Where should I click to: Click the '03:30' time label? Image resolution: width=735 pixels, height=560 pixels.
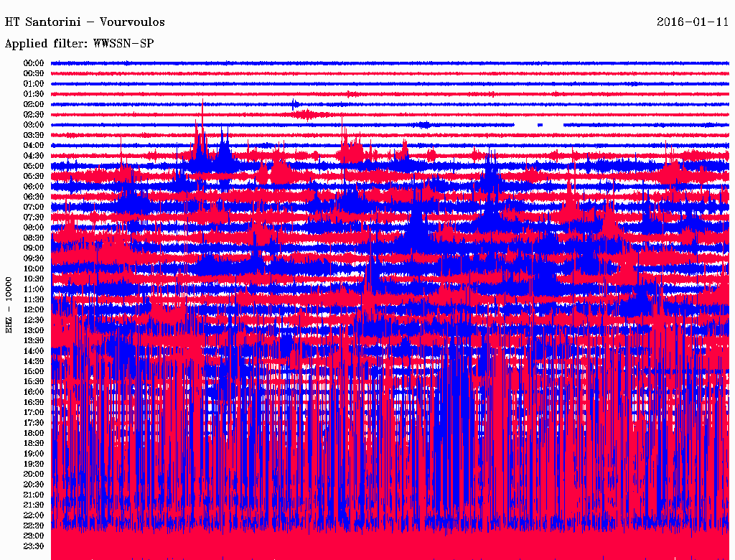[x=34, y=135]
